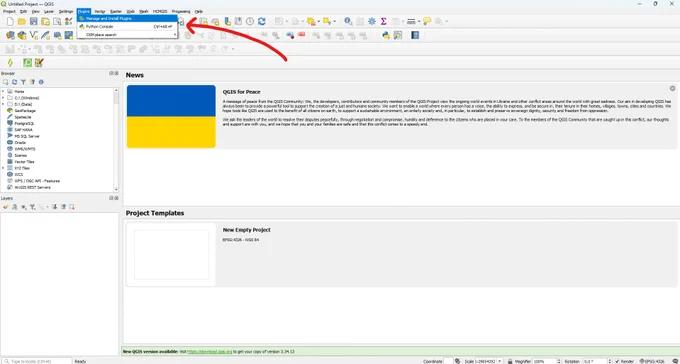Expand the XYZ Tiles node

pyautogui.click(x=3, y=168)
